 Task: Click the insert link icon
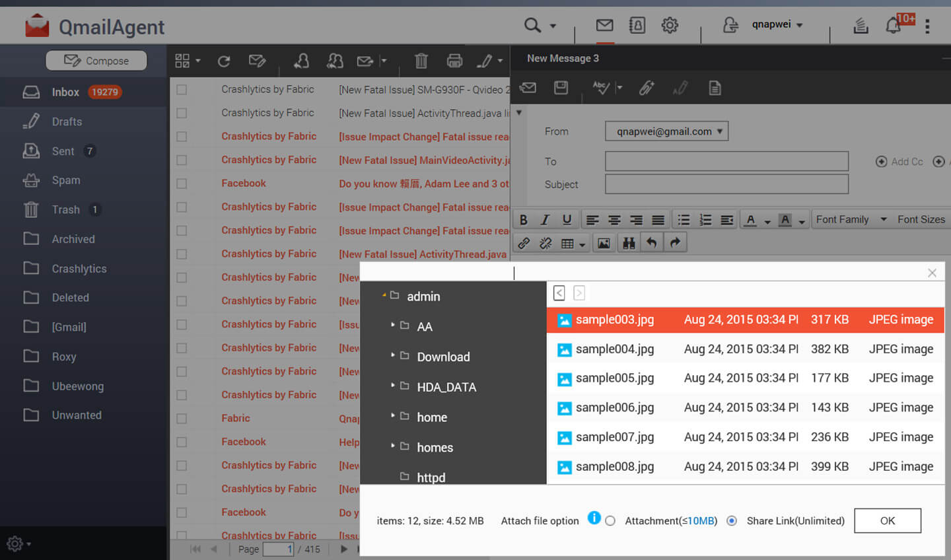[x=524, y=243]
